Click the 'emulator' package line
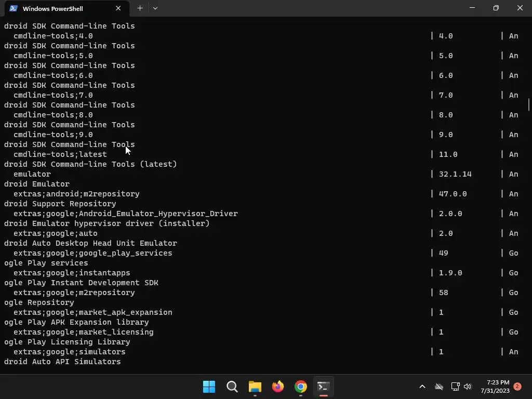 (x=32, y=174)
